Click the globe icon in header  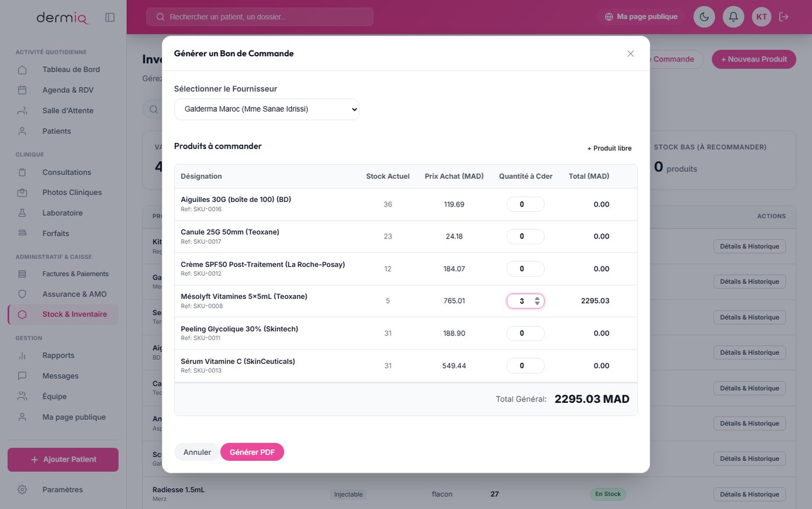pos(609,17)
